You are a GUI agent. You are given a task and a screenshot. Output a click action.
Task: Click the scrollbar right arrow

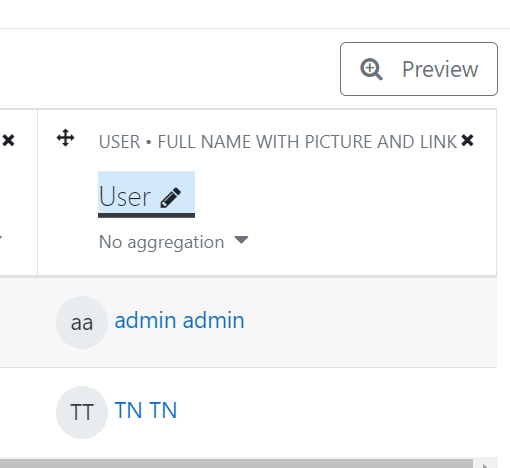click(x=485, y=464)
